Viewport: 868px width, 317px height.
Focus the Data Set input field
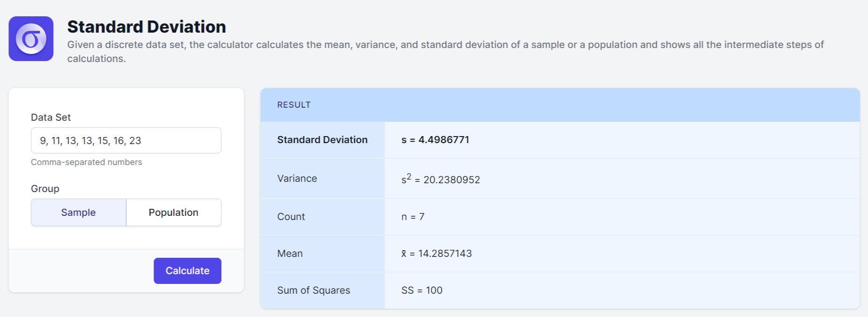click(x=126, y=140)
